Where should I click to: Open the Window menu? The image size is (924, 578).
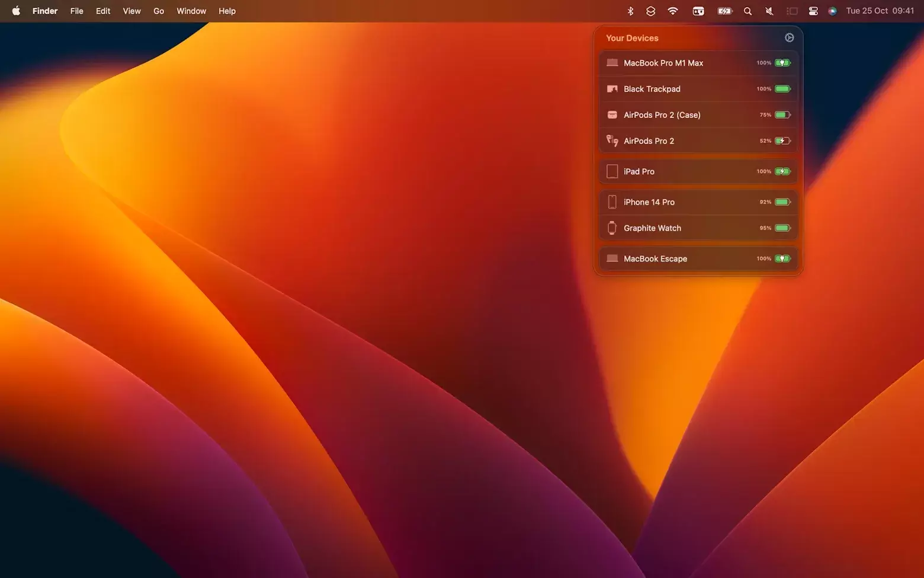pos(191,11)
